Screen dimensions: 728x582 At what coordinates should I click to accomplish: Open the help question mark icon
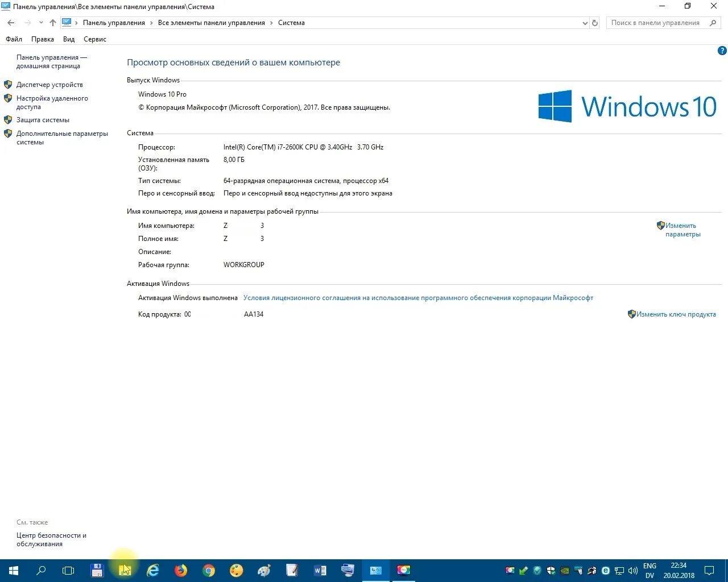coord(722,51)
